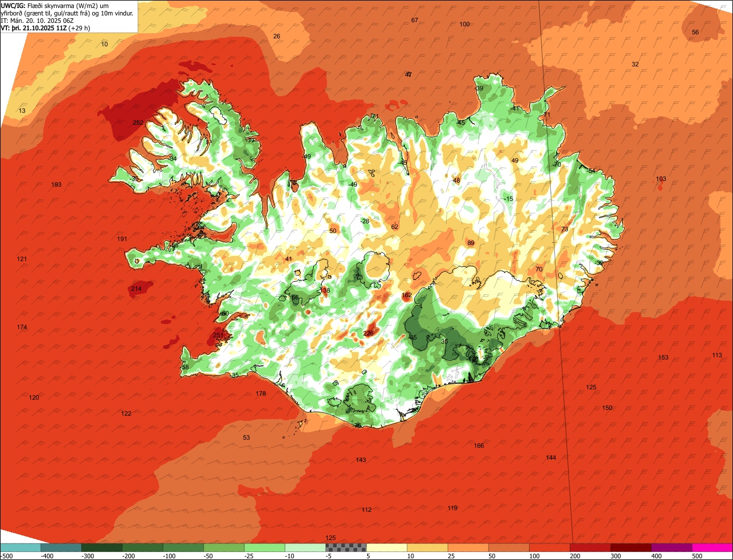Click the flux value -15 on the map
733x560 pixels.
(509, 199)
